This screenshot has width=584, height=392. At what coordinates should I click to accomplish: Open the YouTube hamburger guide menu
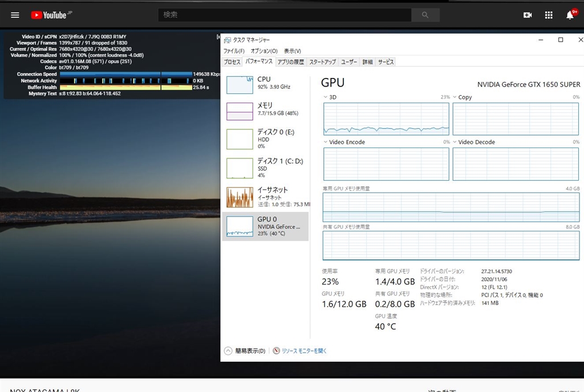[x=15, y=15]
